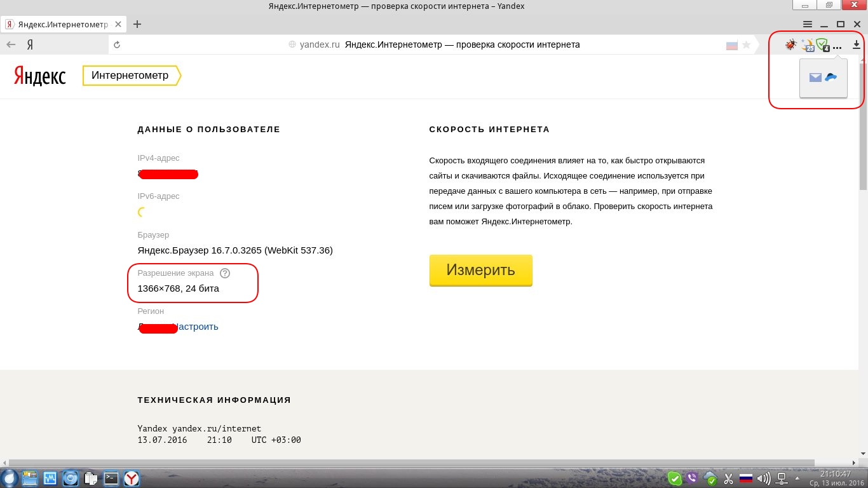The image size is (868, 488).
Task: Click the mail envelope extension icon
Action: (815, 78)
